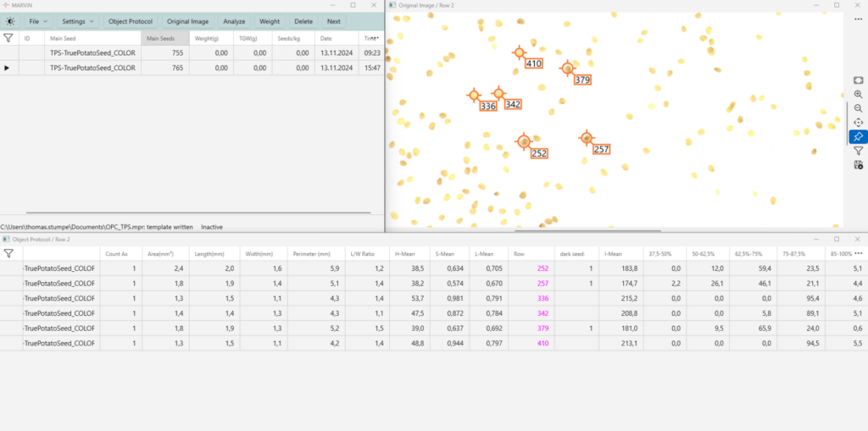Image resolution: width=868 pixels, height=431 pixels.
Task: Select the pink row number 252
Action: click(542, 268)
